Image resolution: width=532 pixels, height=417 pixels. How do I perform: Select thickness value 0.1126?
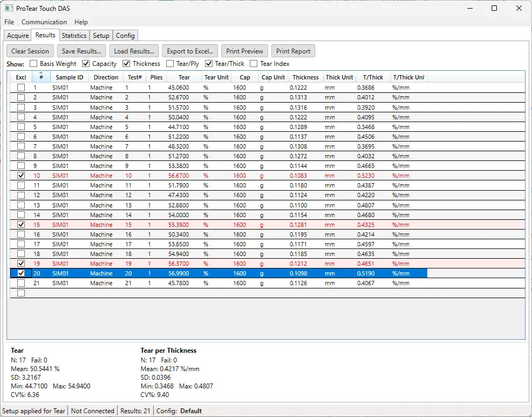click(298, 283)
